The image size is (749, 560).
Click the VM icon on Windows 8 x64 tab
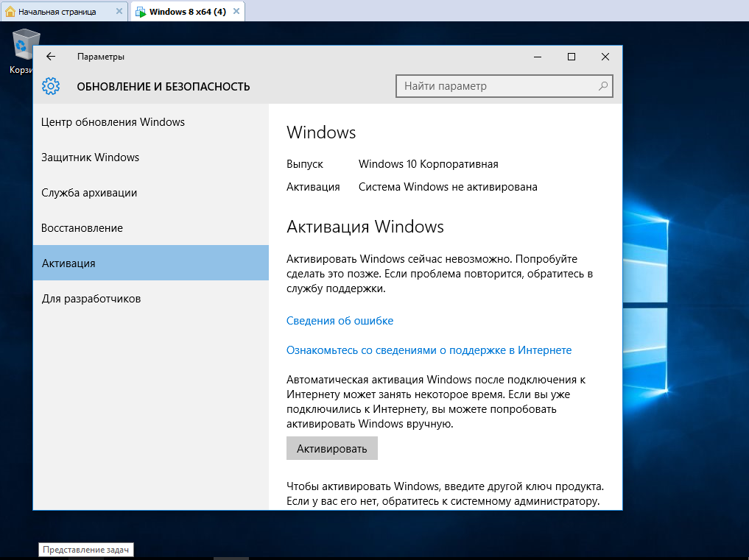click(x=141, y=12)
